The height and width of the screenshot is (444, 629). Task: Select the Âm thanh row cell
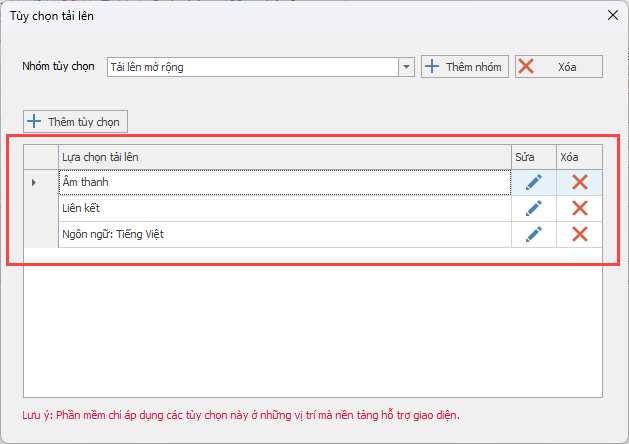284,182
